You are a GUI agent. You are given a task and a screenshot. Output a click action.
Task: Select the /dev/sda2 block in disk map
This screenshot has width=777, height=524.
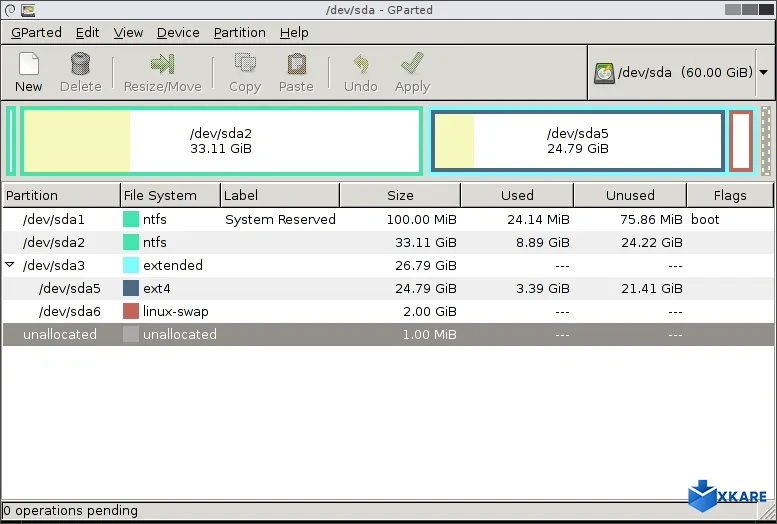221,141
